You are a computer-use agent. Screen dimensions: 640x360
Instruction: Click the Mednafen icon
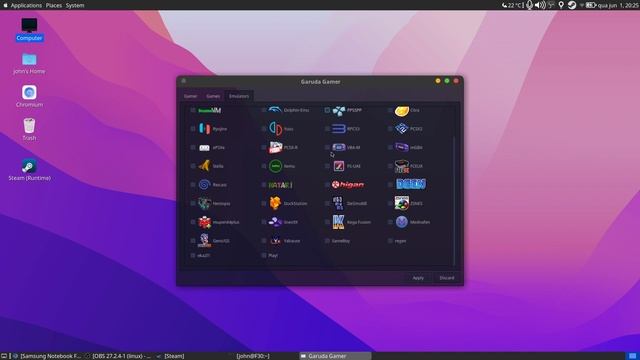click(402, 222)
